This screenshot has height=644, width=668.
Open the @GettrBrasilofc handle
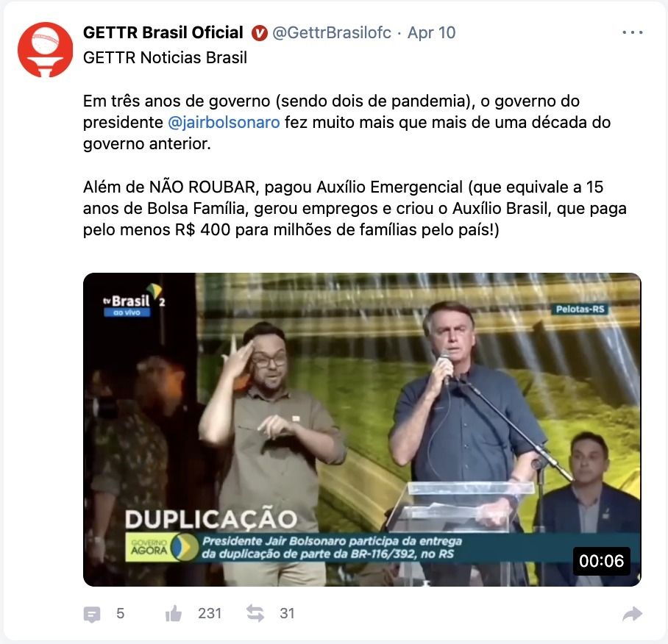(x=332, y=33)
